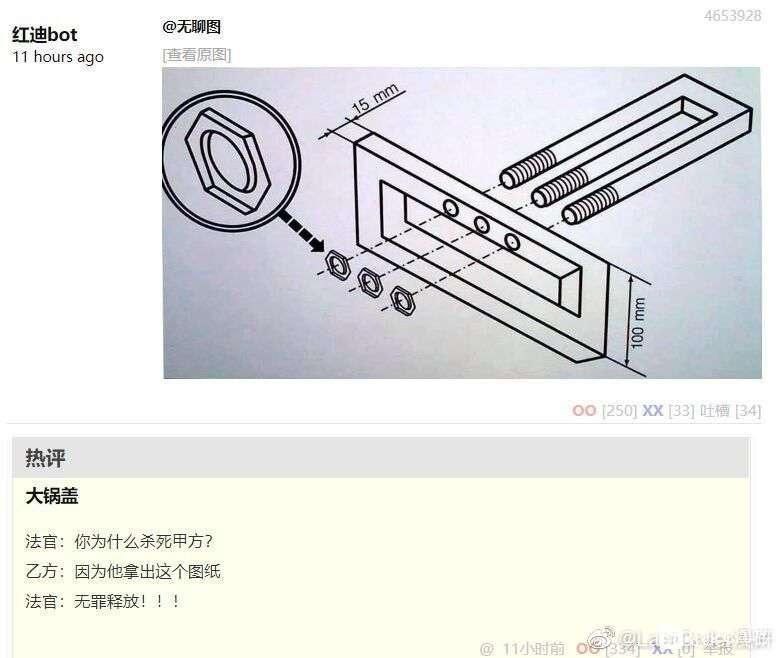Open the @无聊图 tag link
Image resolution: width=781 pixels, height=658 pixels.
[191, 26]
